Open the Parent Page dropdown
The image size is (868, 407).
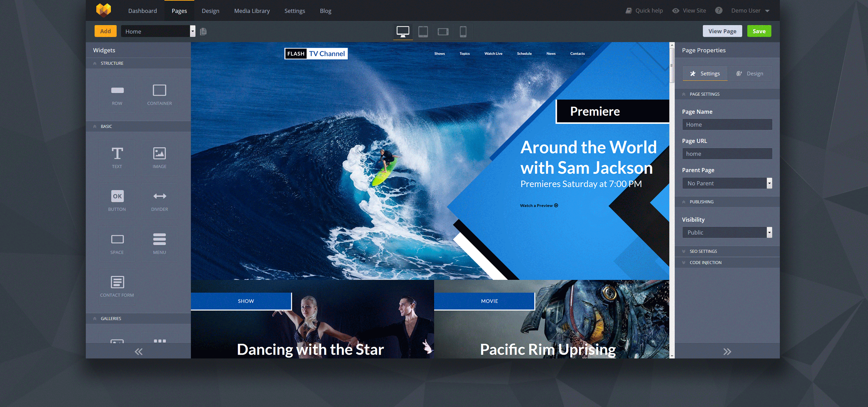(x=727, y=183)
